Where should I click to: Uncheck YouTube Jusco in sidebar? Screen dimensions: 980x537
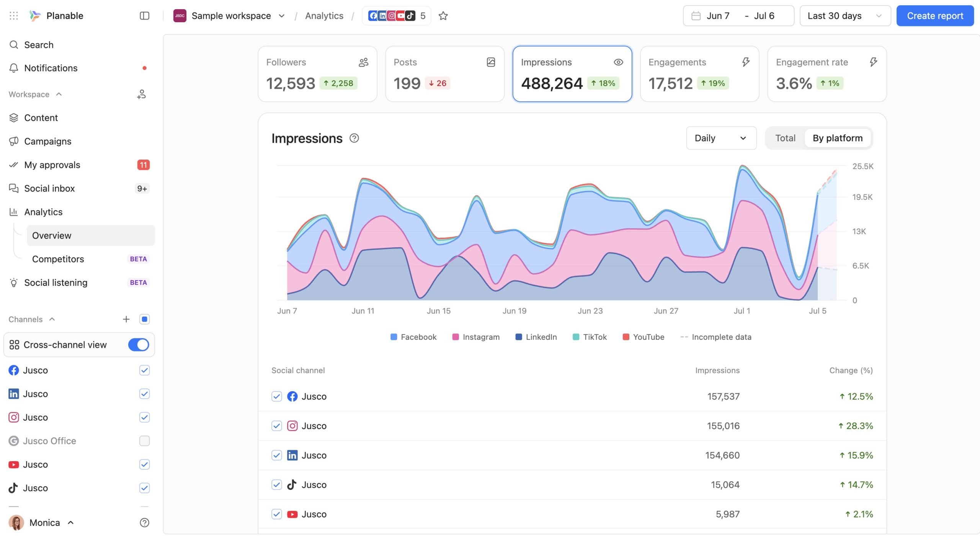(144, 464)
